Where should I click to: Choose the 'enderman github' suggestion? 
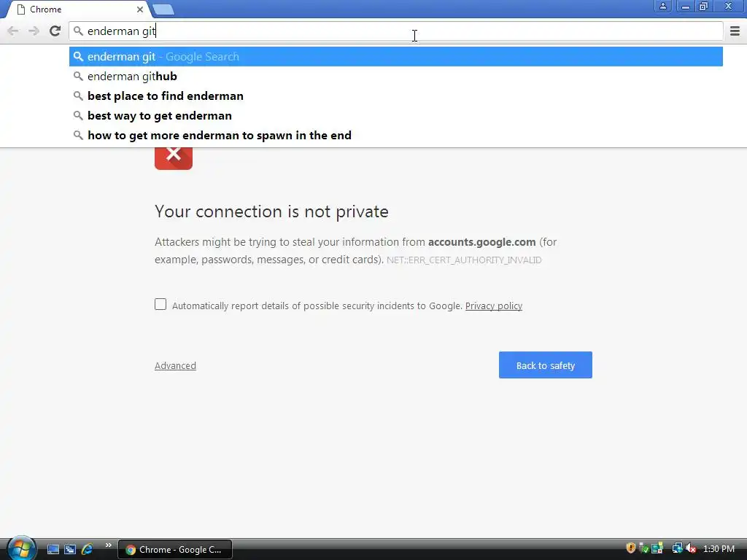tap(395, 76)
